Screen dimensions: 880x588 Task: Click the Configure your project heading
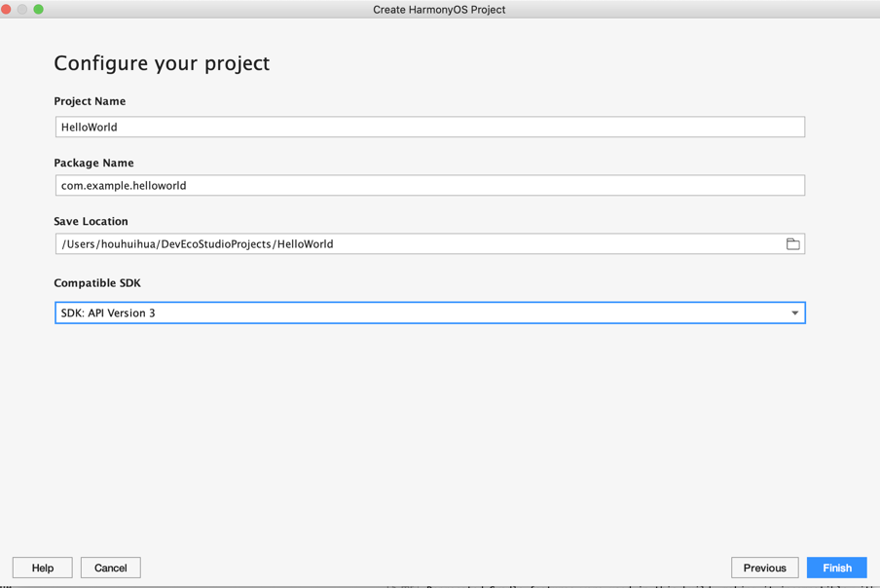(162, 63)
